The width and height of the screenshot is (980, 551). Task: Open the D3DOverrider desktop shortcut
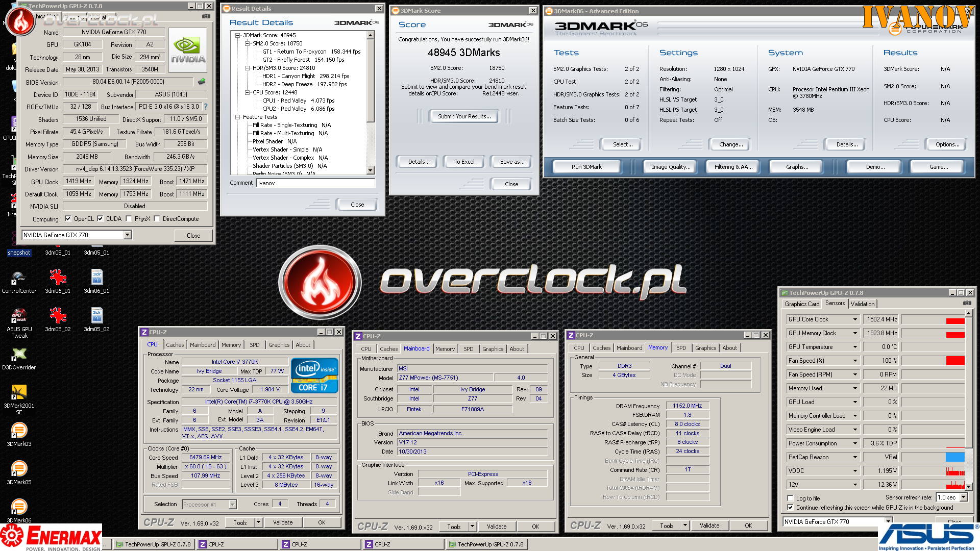[19, 359]
